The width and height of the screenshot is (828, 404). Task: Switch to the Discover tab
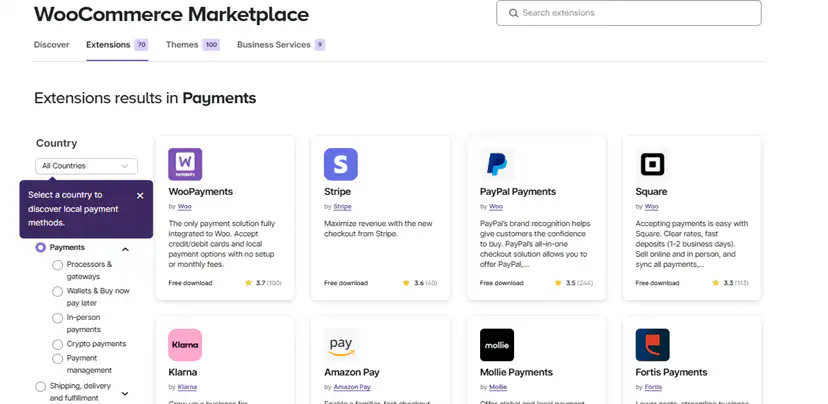(x=52, y=45)
